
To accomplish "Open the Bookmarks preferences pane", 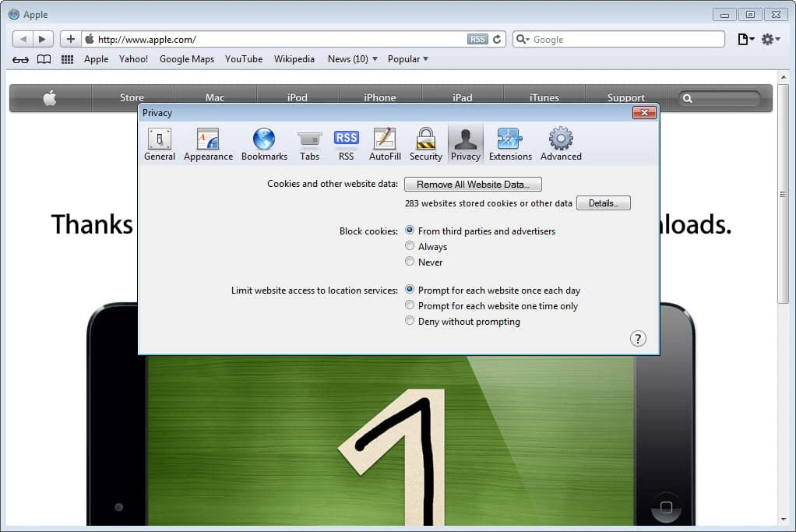I will coord(264,144).
